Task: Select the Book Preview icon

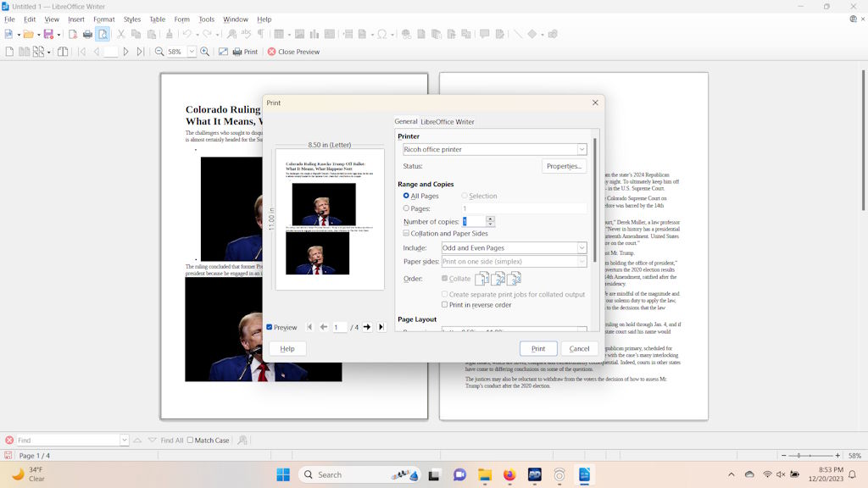Action: click(63, 52)
